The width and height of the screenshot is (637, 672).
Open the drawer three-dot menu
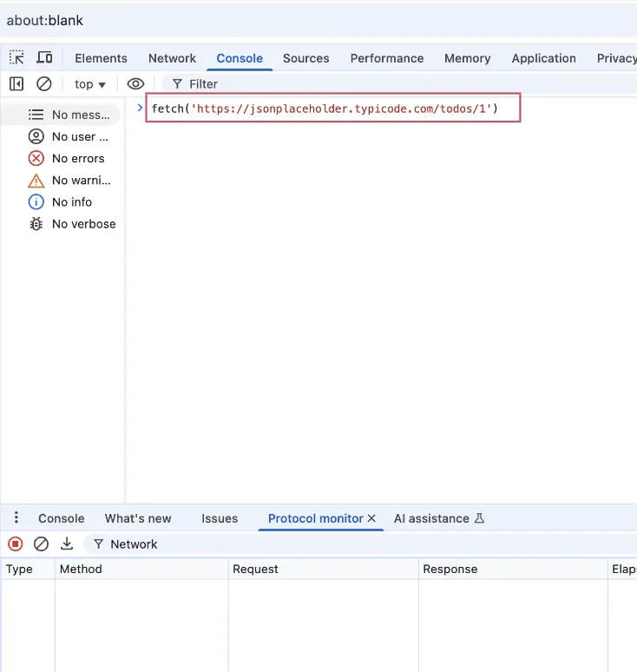[16, 518]
